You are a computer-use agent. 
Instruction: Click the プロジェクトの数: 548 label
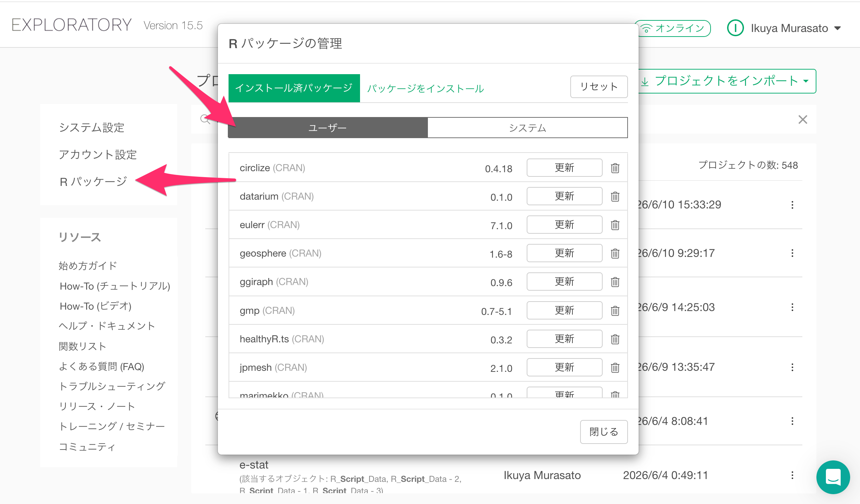coord(748,165)
